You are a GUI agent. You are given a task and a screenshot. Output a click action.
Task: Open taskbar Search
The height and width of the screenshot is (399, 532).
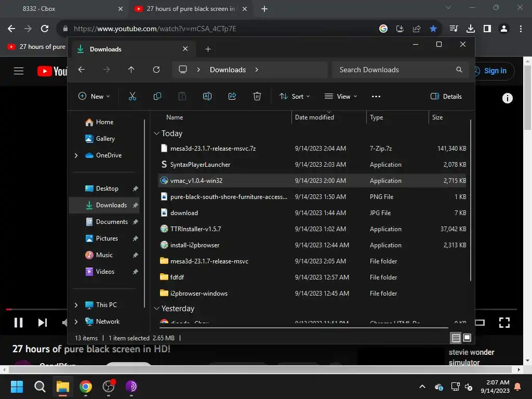coord(40,387)
